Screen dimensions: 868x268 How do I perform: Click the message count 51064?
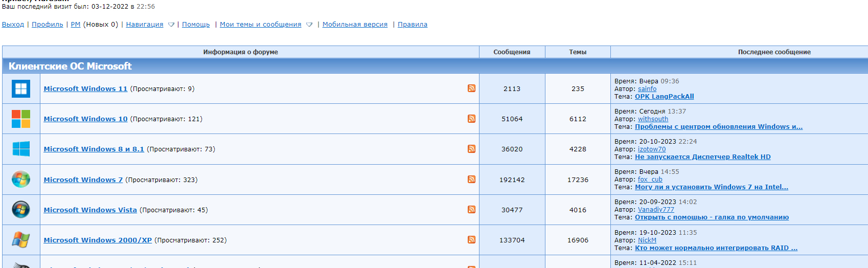[x=512, y=119]
